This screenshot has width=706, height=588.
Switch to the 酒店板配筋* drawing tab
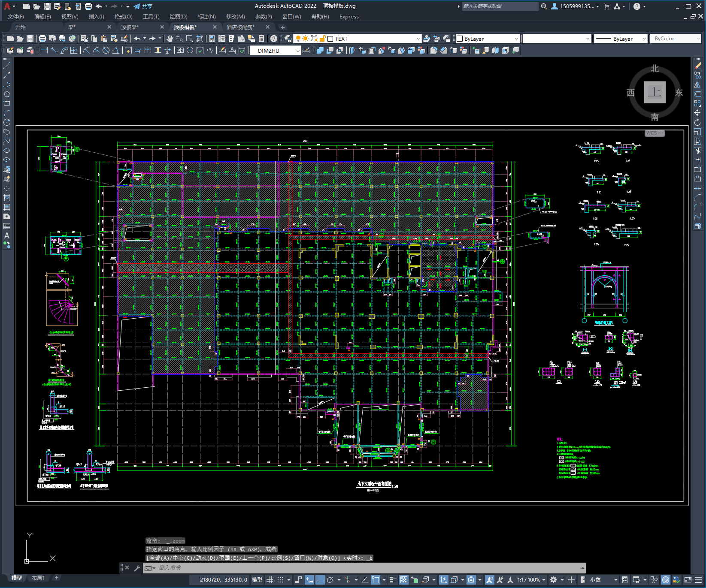coord(240,27)
